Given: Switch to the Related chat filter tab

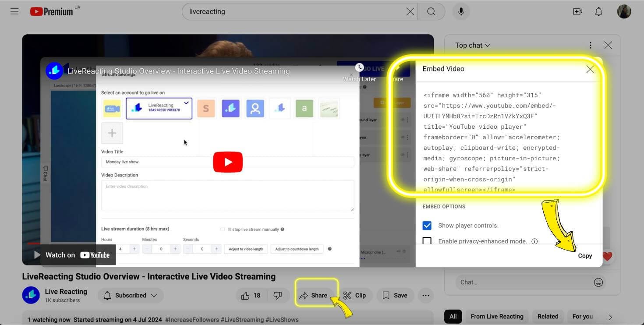Looking at the screenshot, I should tap(548, 316).
